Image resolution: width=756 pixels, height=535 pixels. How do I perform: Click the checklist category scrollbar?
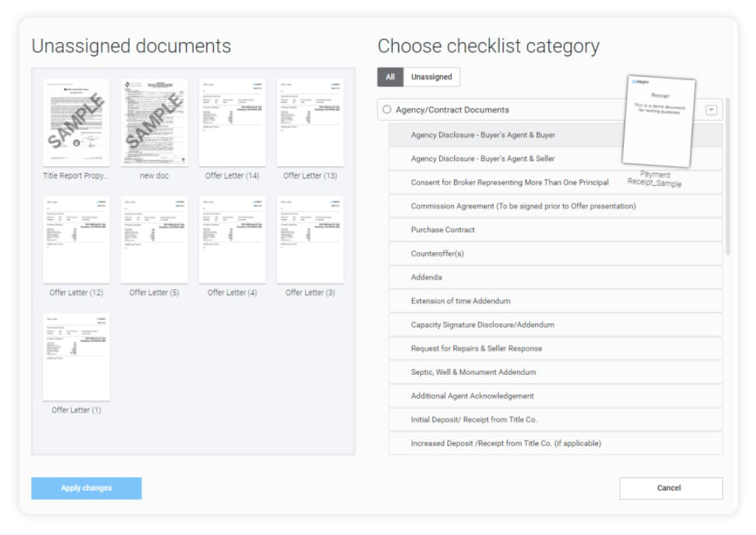click(x=728, y=177)
